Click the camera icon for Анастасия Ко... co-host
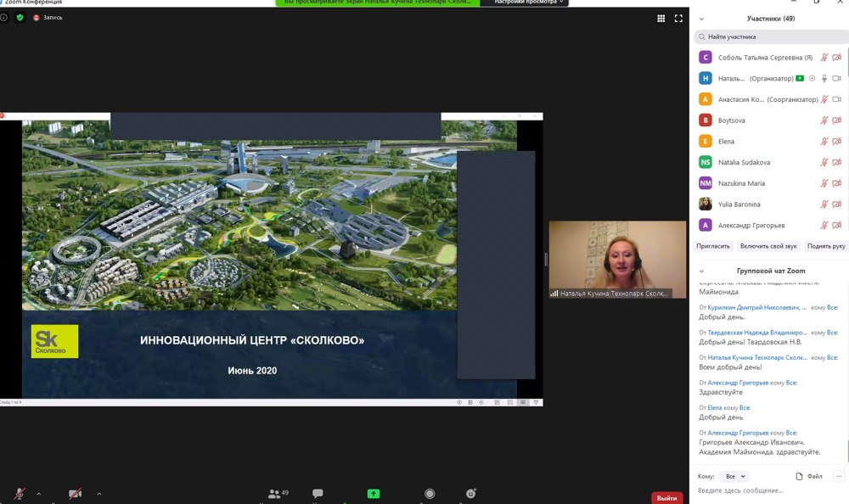 click(x=836, y=99)
